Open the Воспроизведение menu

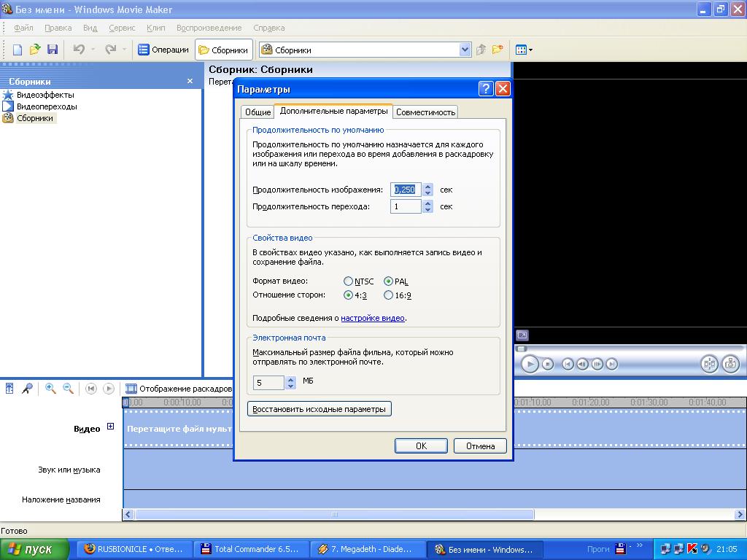click(x=209, y=28)
